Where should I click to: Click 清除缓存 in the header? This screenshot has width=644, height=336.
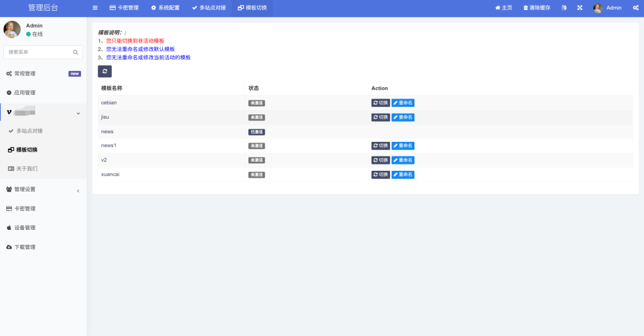pyautogui.click(x=536, y=8)
